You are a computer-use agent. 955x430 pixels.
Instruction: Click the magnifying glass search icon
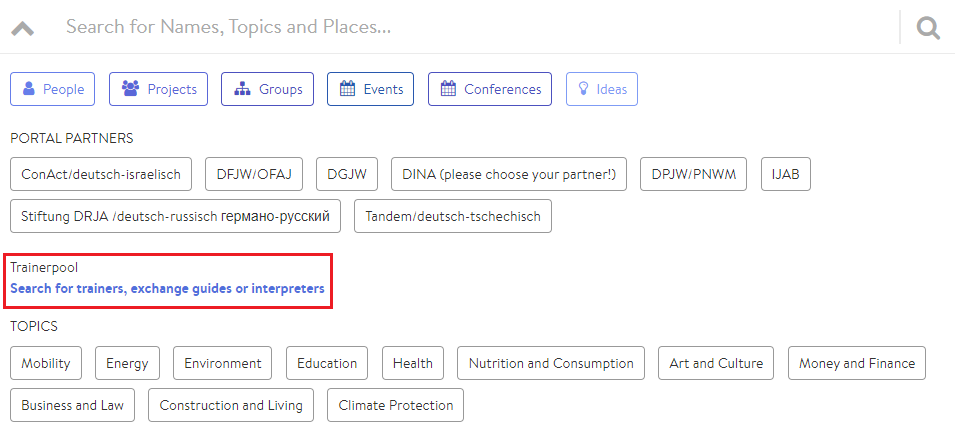pos(928,27)
